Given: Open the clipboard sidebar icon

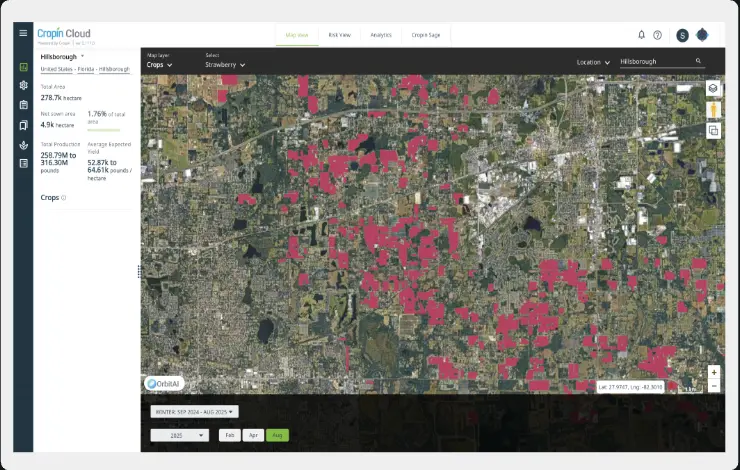Looking at the screenshot, I should click(24, 105).
